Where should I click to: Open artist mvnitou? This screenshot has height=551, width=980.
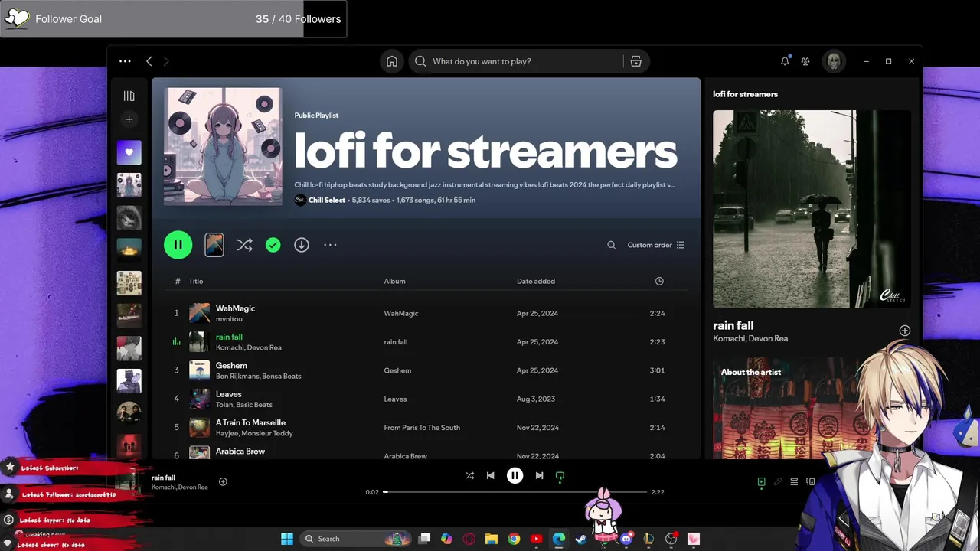229,319
